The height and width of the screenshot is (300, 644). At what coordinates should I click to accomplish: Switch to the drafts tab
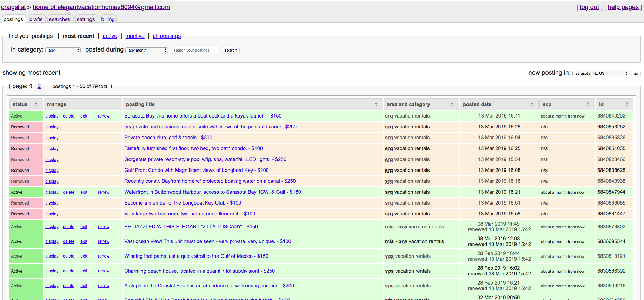click(x=36, y=19)
